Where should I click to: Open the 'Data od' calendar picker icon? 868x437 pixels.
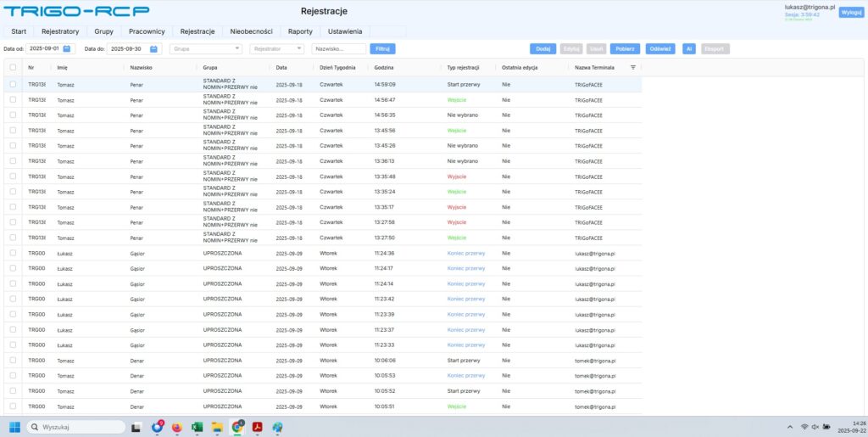(x=68, y=49)
